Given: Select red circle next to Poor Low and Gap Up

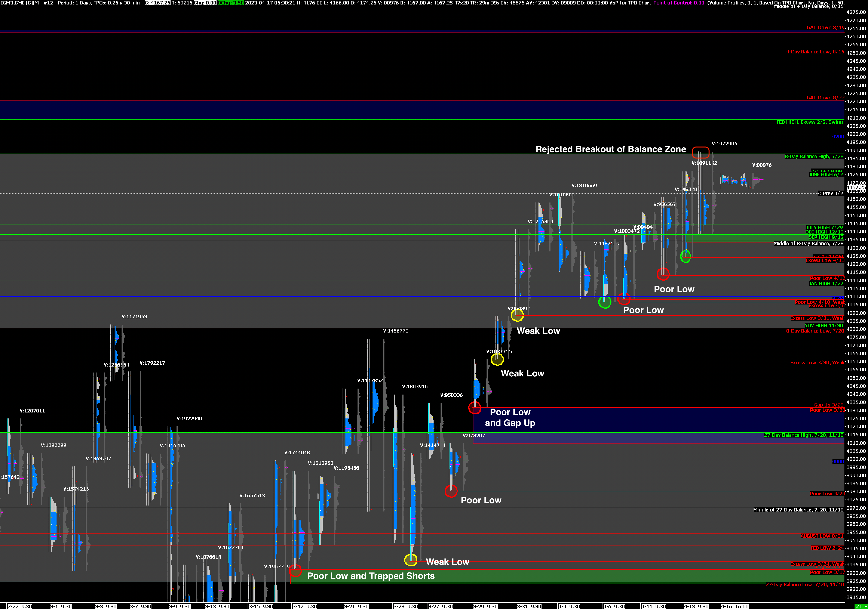Looking at the screenshot, I should click(x=474, y=408).
